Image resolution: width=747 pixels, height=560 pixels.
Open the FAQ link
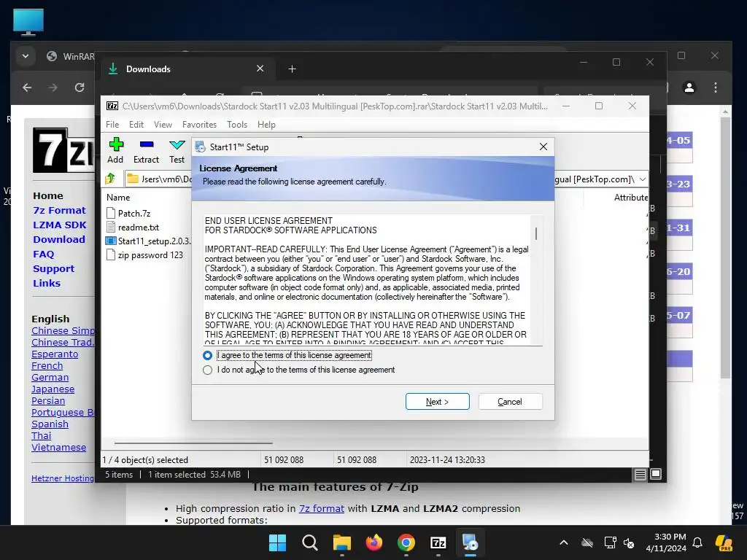coord(43,254)
